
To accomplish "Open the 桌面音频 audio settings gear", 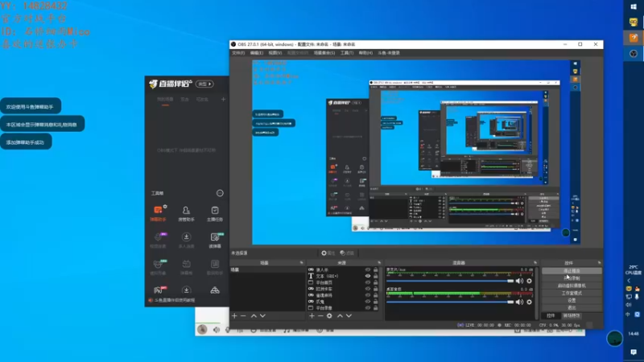I will pyautogui.click(x=530, y=302).
